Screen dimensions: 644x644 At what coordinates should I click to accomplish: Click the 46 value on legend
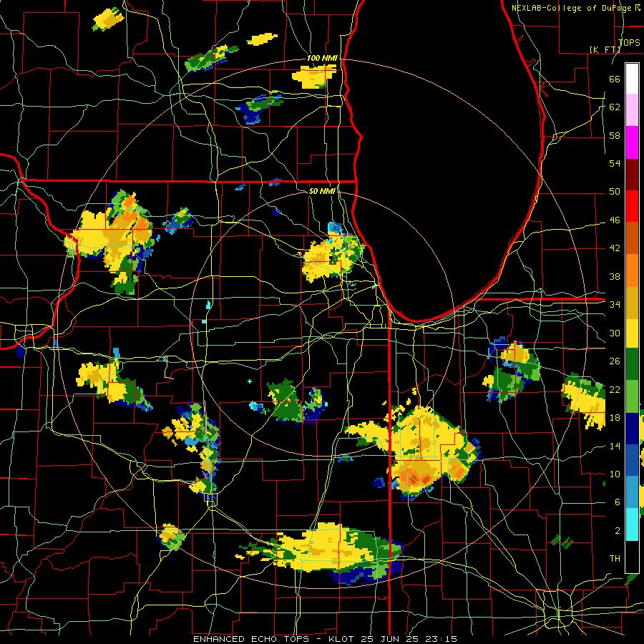pos(615,220)
